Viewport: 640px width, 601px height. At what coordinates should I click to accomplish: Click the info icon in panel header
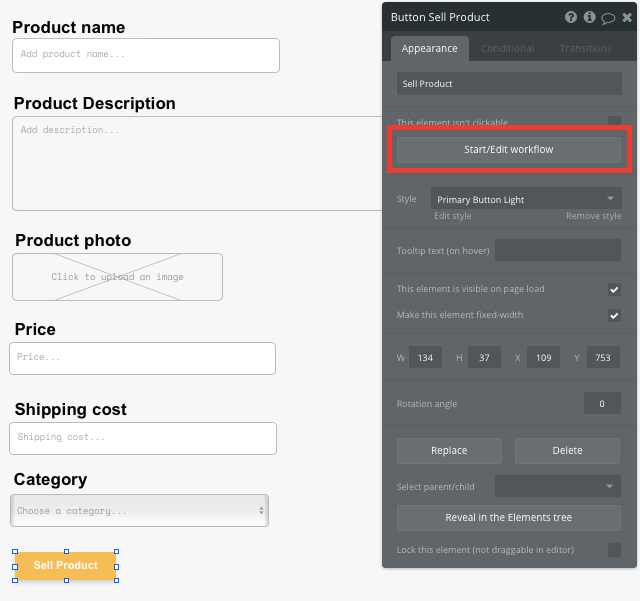[589, 17]
